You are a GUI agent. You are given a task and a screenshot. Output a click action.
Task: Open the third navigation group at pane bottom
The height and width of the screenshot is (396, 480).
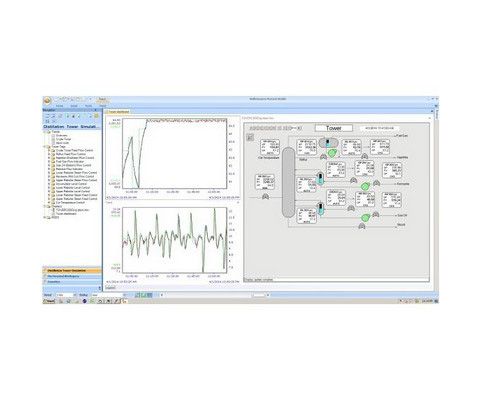pos(72,282)
